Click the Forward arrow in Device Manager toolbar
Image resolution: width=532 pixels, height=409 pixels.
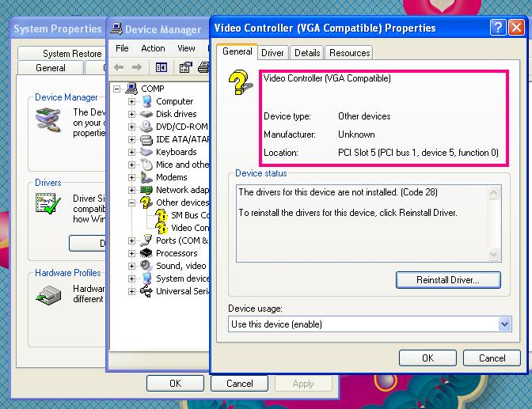(137, 67)
